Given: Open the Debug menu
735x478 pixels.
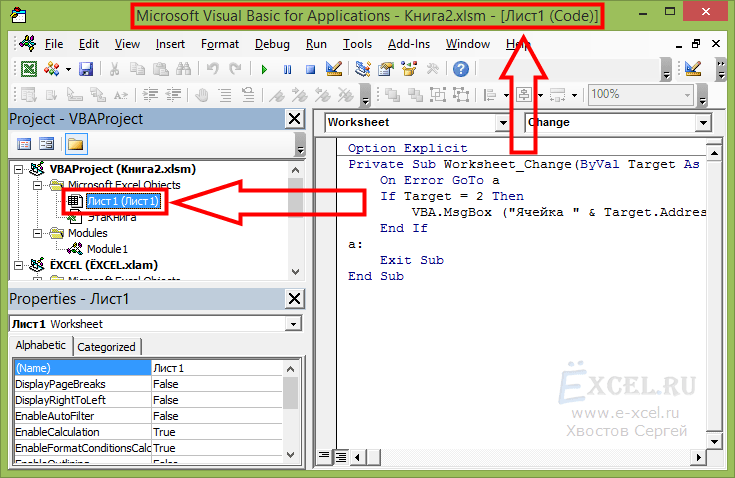Looking at the screenshot, I should 272,44.
